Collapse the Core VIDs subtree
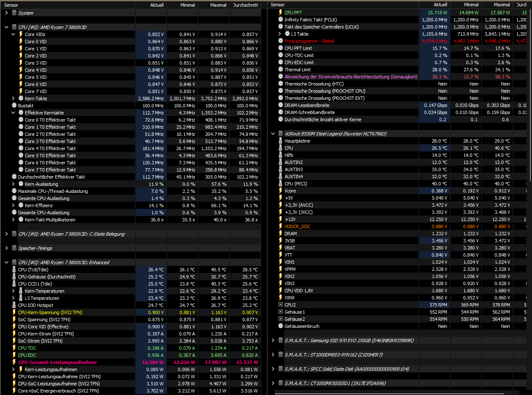 (x=13, y=34)
